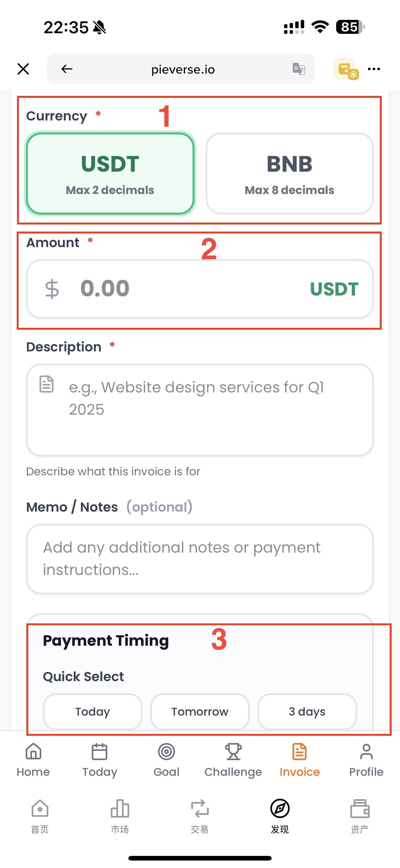Go to Home tab in Pieverse
Screen dimensions: 400x868
point(33,760)
